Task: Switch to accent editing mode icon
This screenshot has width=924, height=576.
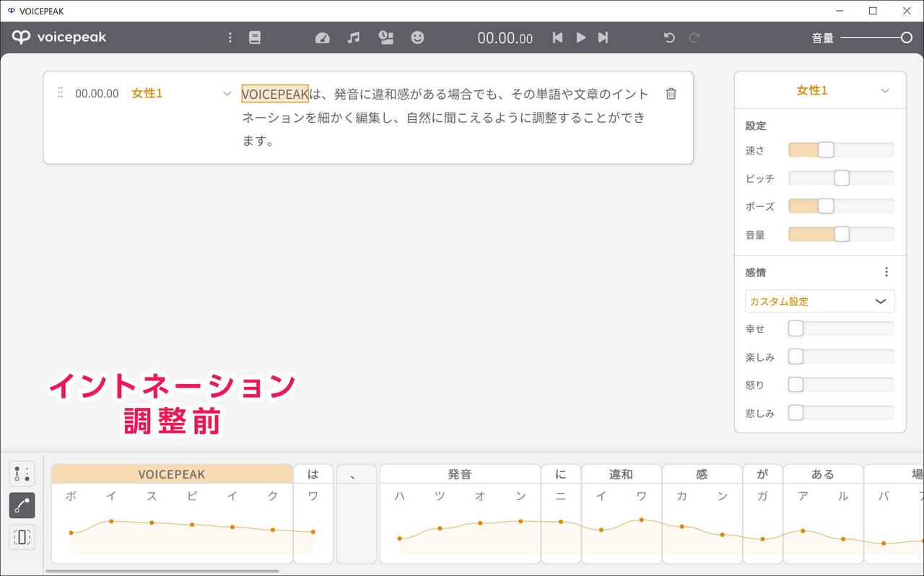Action: (x=22, y=474)
